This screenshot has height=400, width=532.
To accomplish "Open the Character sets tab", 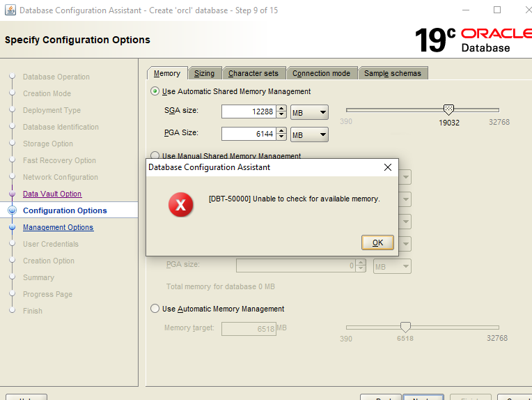I will (x=253, y=73).
